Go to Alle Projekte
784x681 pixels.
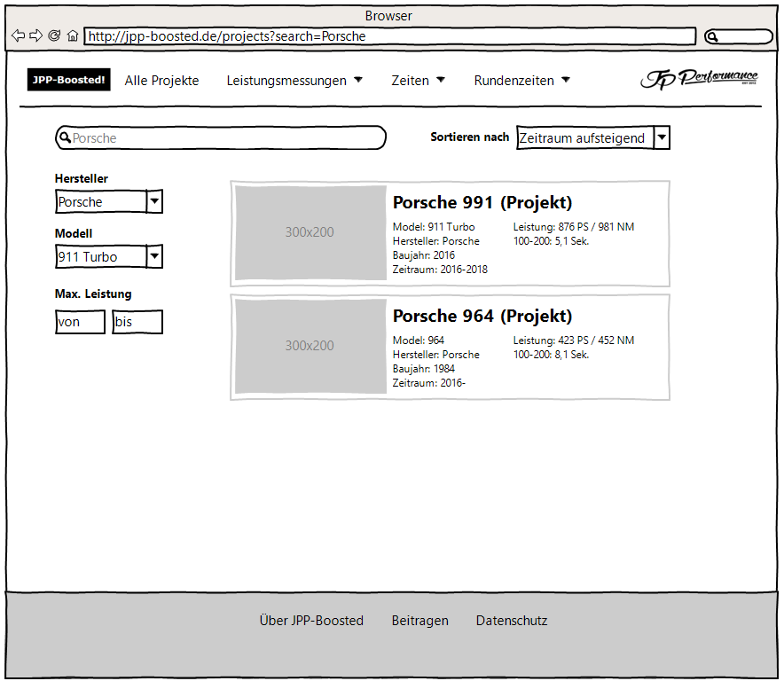(x=161, y=81)
